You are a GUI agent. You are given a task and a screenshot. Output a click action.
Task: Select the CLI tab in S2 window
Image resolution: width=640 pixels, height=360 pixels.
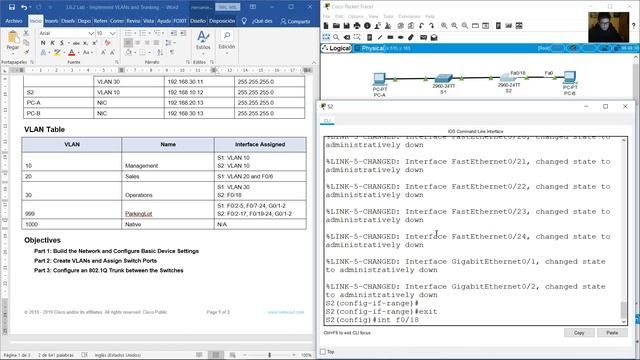[327, 121]
